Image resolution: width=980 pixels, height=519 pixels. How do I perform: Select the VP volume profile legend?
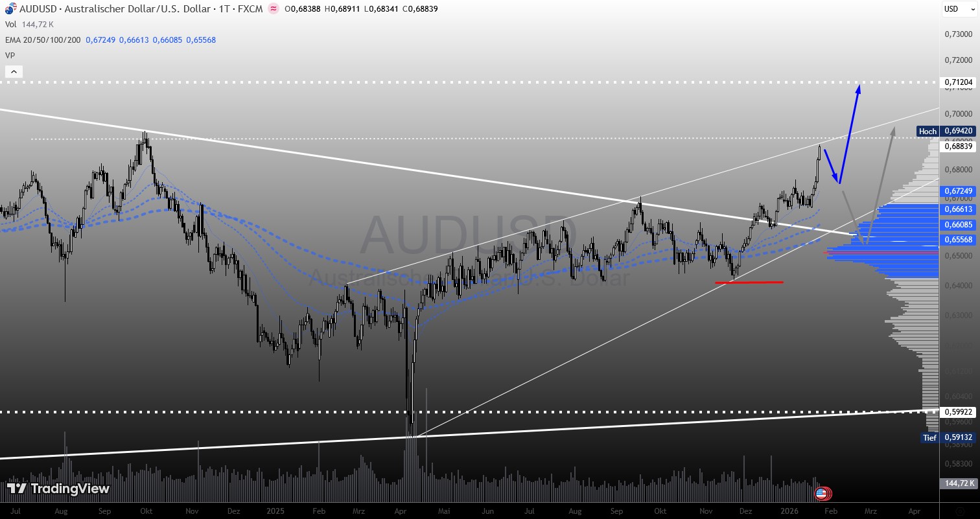click(10, 56)
